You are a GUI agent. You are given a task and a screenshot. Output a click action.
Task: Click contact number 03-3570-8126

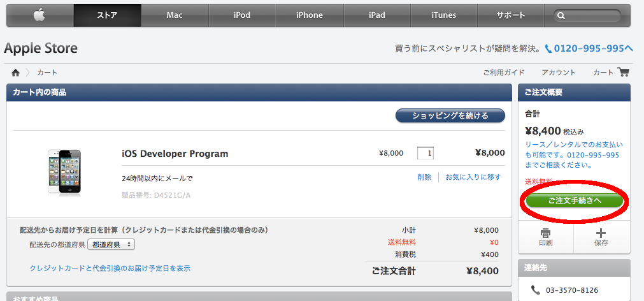click(572, 290)
